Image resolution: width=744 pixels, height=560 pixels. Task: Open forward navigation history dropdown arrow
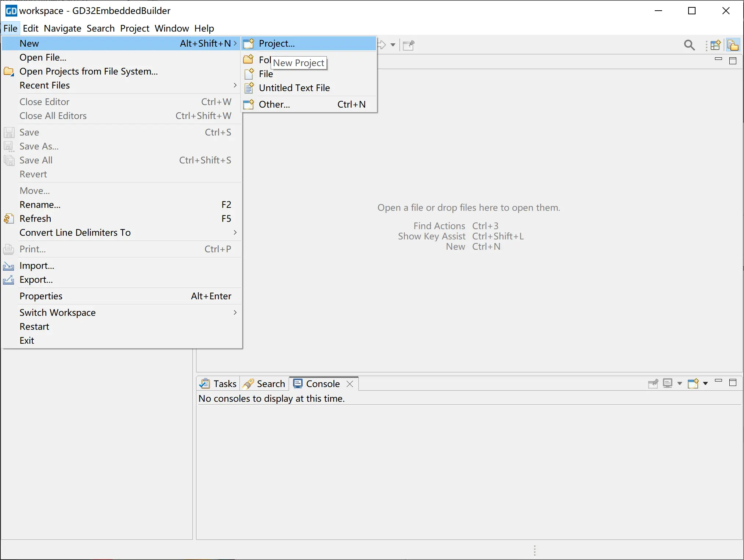tap(393, 45)
